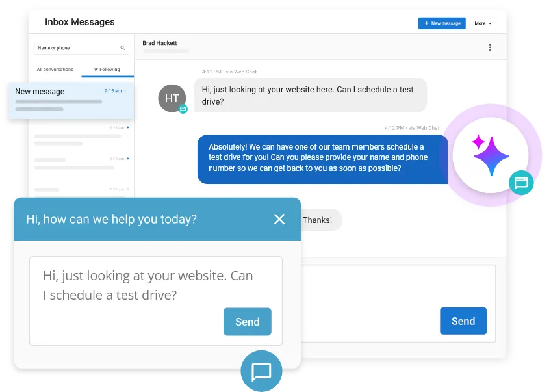Click the AI assistant sparkle icon
The height and width of the screenshot is (392, 551).
(492, 155)
